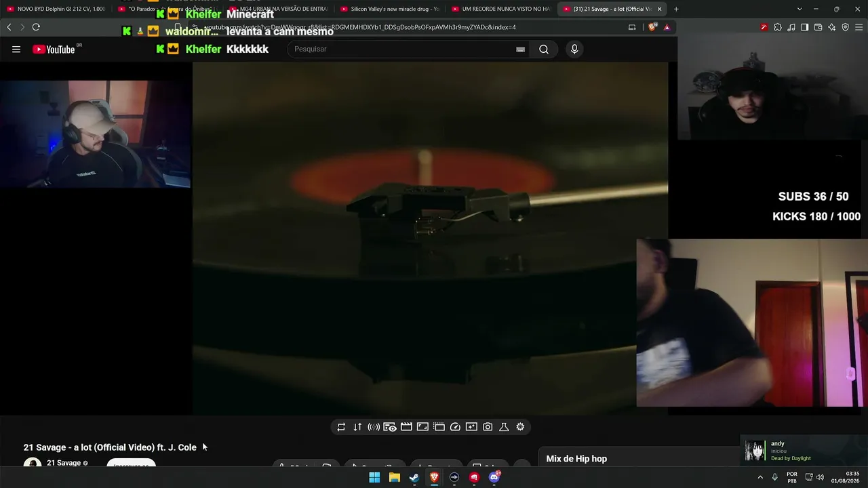
Task: Open the extensions puzzle piece menu
Action: 778,27
